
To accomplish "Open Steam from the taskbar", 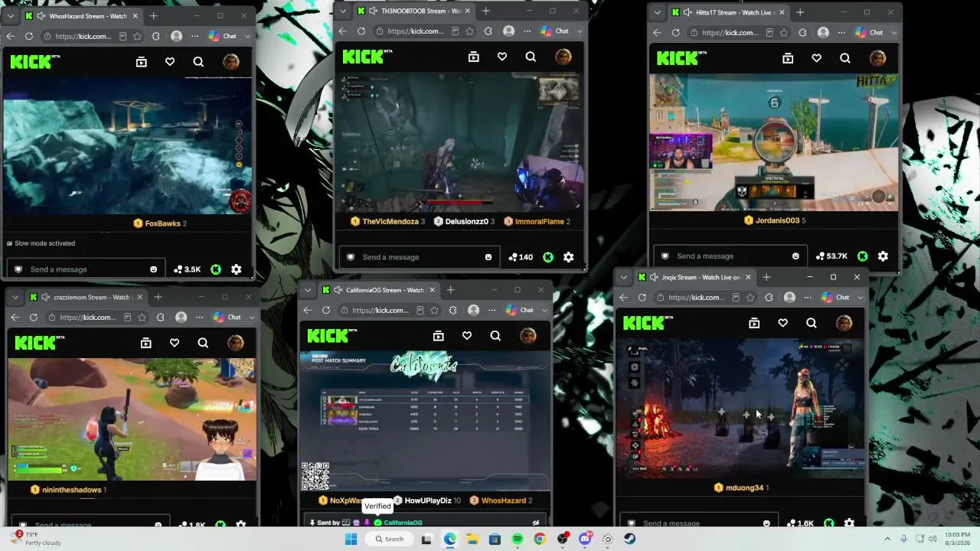I will 629,540.
